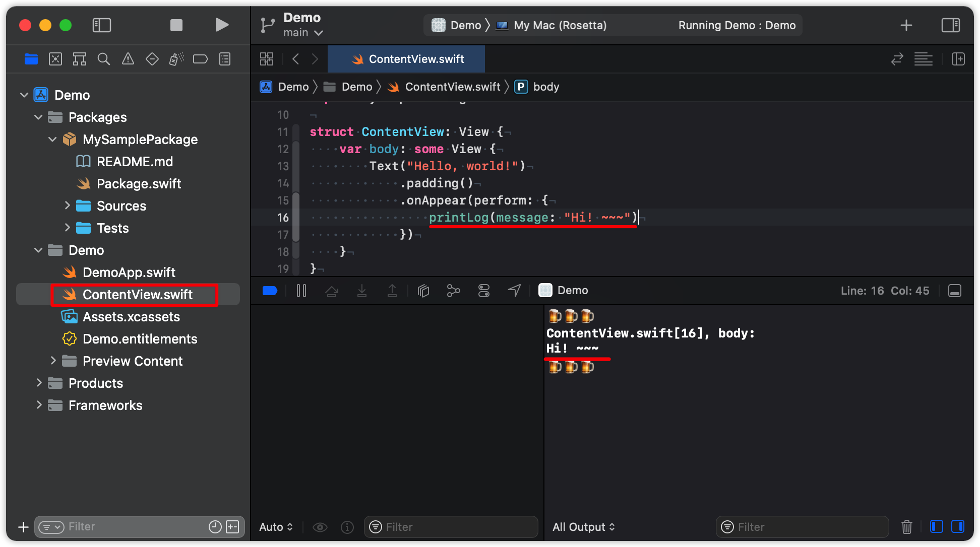Expand the Sources folder

coord(68,206)
